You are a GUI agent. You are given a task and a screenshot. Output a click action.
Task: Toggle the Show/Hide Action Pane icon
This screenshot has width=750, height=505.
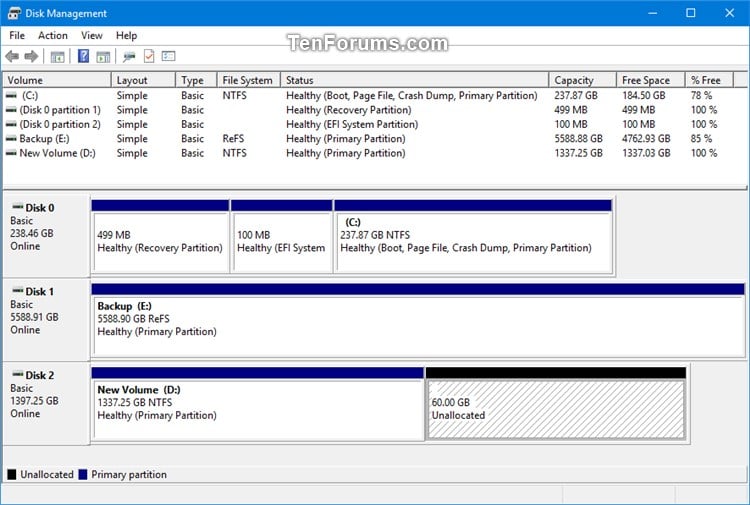[x=103, y=56]
